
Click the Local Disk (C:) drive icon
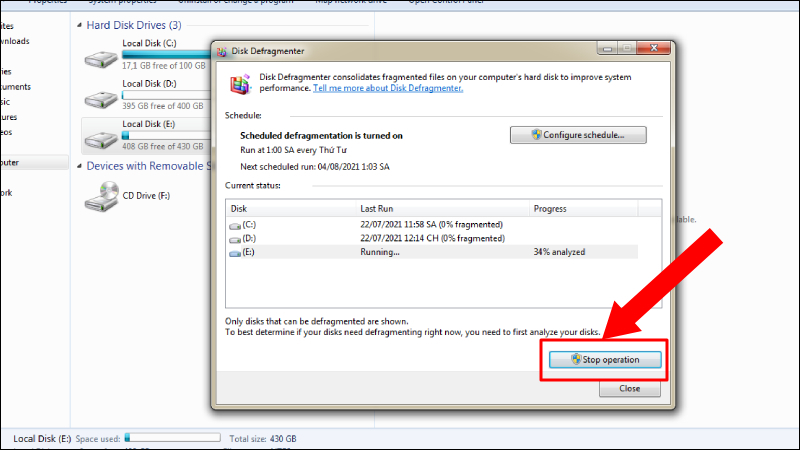pyautogui.click(x=101, y=59)
